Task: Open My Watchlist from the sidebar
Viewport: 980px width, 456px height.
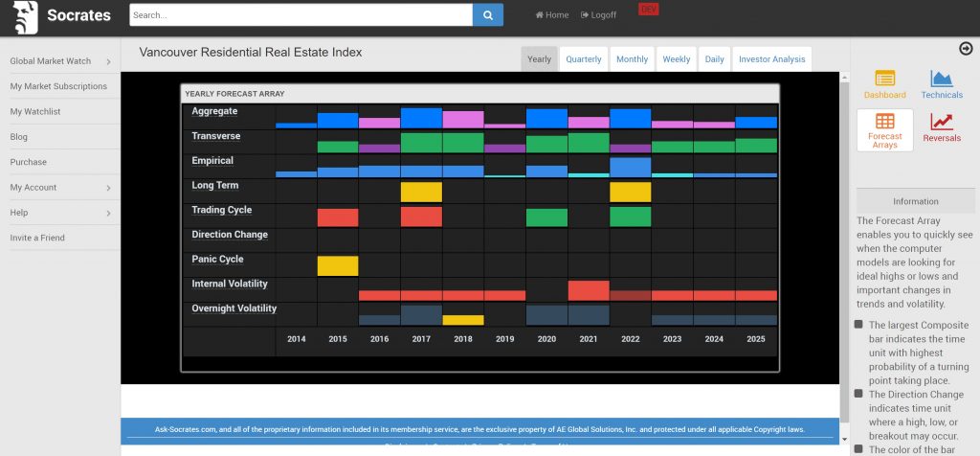Action: [35, 112]
